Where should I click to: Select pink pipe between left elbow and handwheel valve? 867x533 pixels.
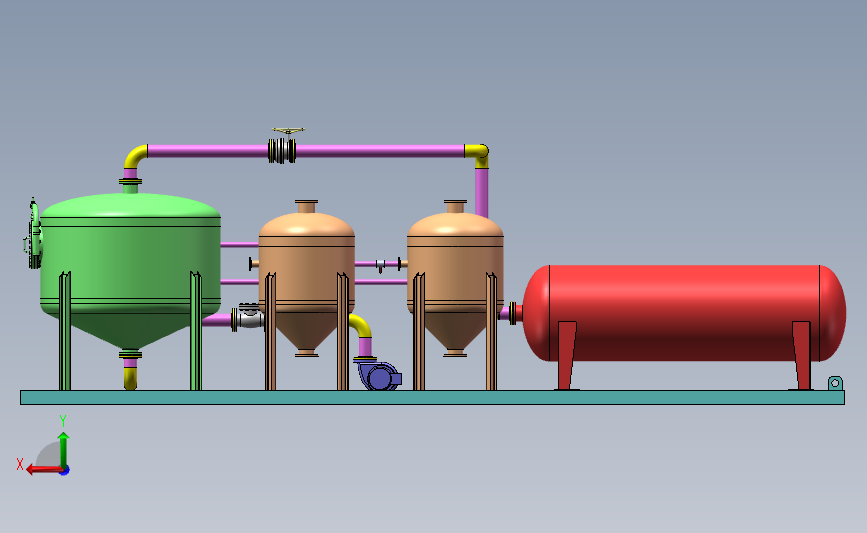[208, 150]
